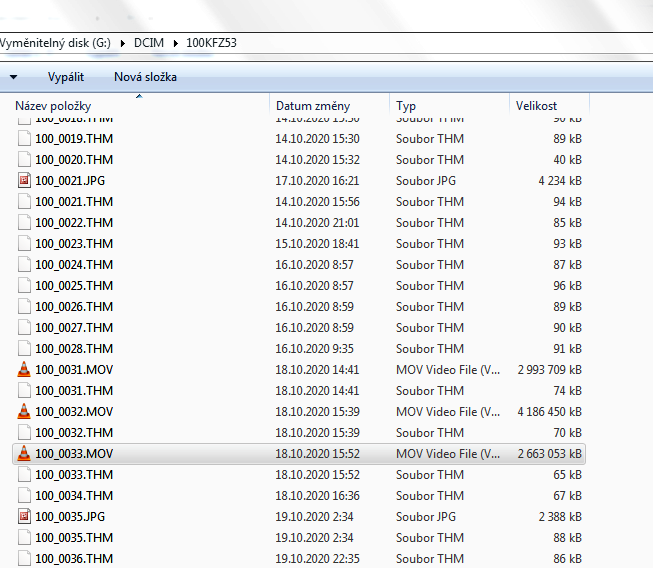The image size is (653, 568).
Task: Click date 17.10.2020 16:21
Action: click(x=317, y=181)
